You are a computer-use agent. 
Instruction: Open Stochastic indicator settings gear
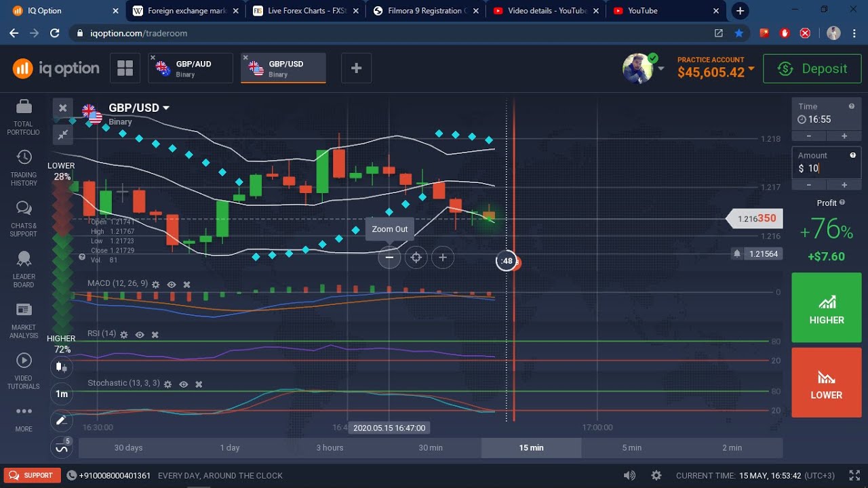[167, 384]
